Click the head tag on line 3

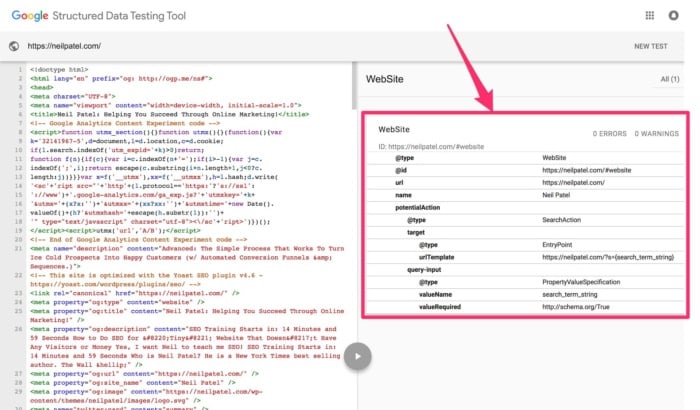(x=42, y=88)
